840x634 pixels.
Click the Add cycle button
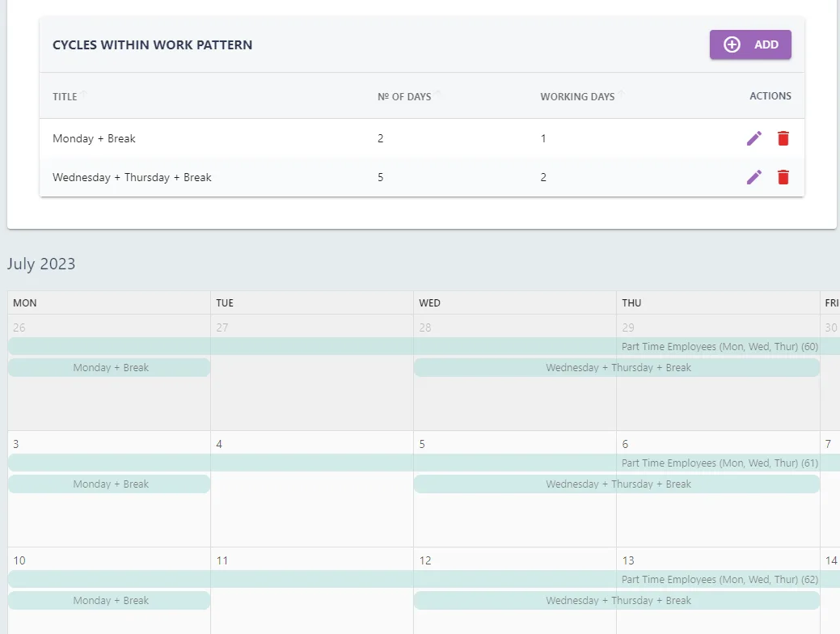click(750, 44)
